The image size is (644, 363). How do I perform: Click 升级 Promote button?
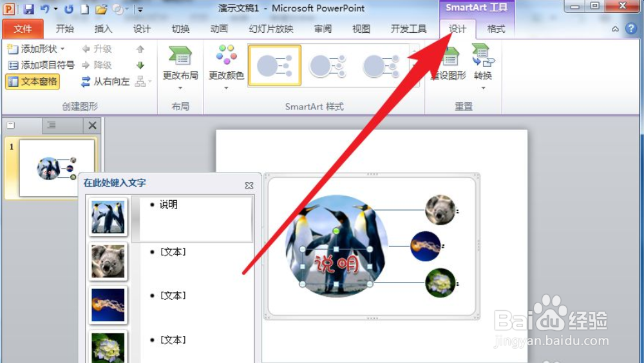click(97, 49)
